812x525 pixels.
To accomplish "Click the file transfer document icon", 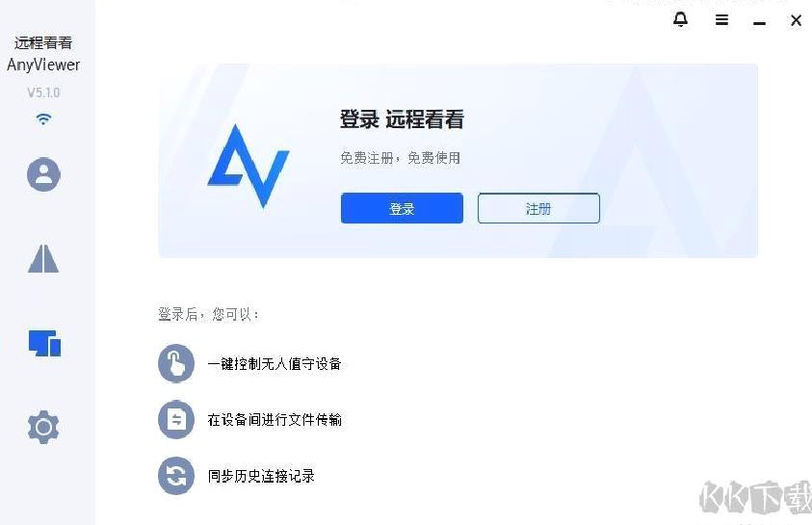I will coord(176,419).
